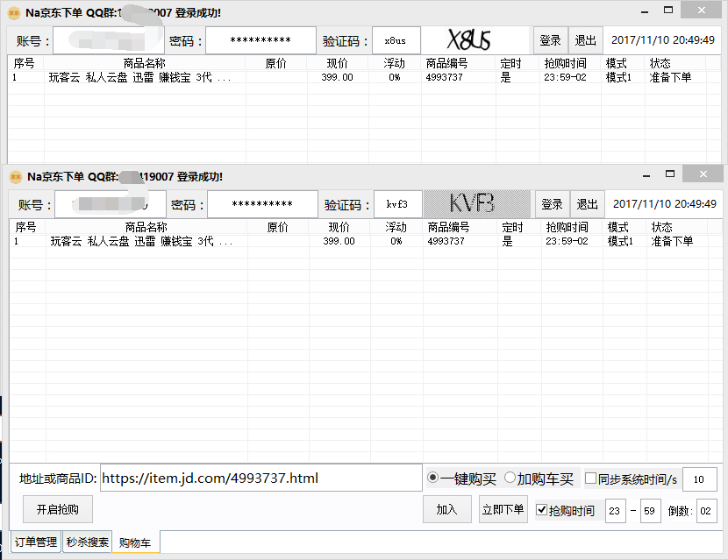Open the 秒杀搜索 tab

[x=88, y=542]
